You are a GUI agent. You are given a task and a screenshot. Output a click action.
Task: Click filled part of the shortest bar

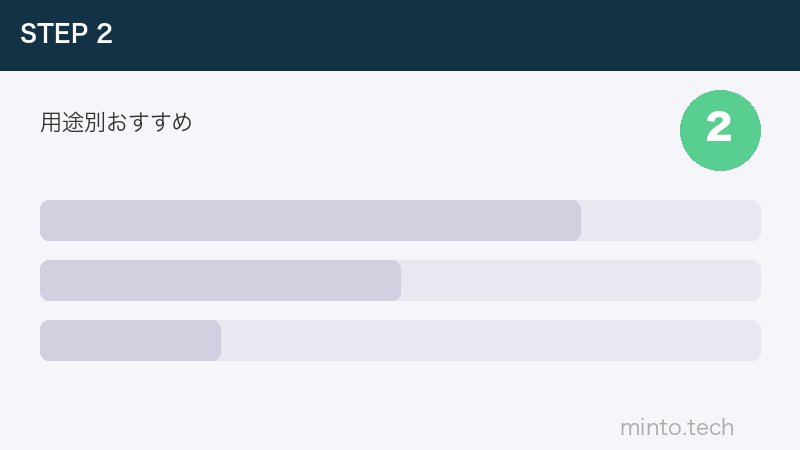[x=130, y=341]
